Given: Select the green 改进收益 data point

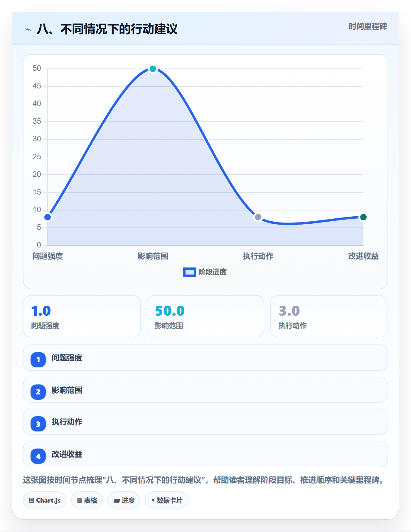Looking at the screenshot, I should click(363, 217).
